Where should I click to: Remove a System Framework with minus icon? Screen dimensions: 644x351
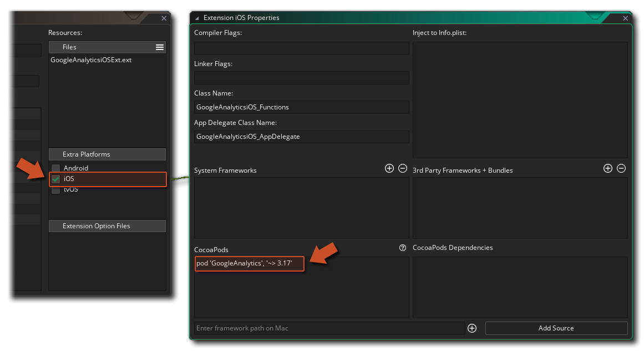click(403, 168)
